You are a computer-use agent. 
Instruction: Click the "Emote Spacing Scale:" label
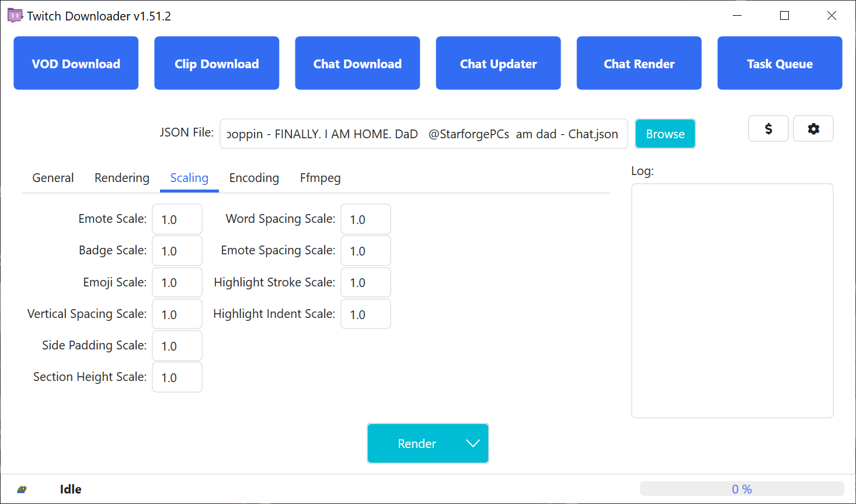coord(279,250)
